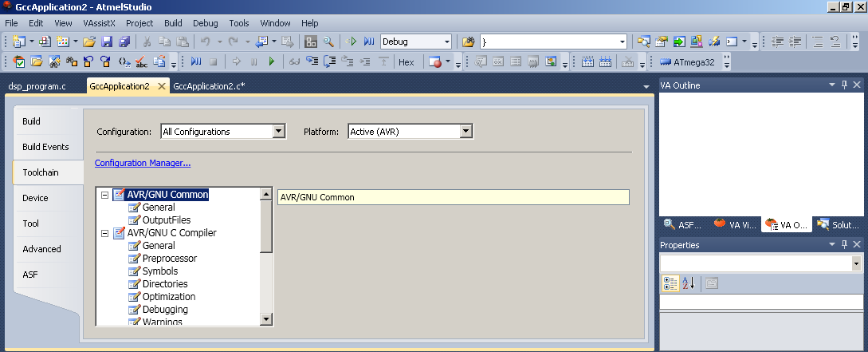This screenshot has width=868, height=352.
Task: Select Optimization under AVR/GNU C Compiler
Action: pos(169,297)
